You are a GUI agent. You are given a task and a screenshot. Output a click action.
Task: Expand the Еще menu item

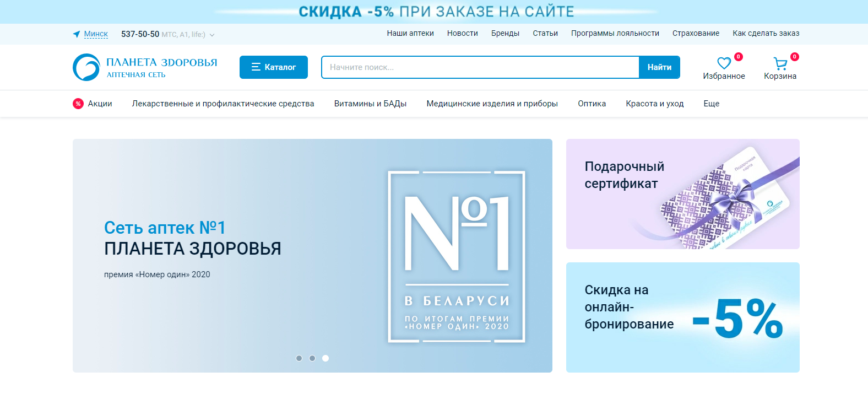tap(711, 104)
